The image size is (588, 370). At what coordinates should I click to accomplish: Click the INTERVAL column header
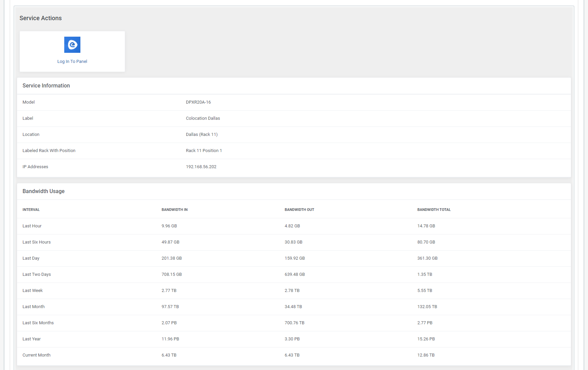[x=31, y=210]
